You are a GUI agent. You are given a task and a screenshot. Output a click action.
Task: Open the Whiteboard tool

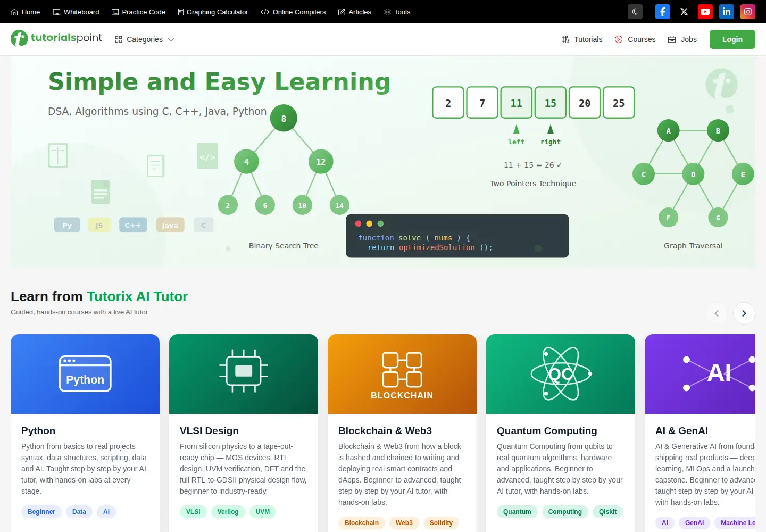coord(76,12)
